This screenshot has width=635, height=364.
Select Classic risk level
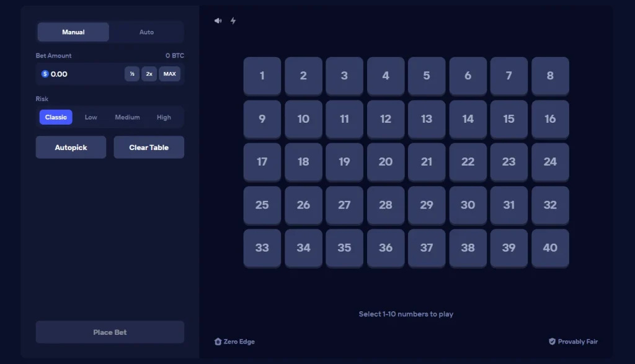click(x=56, y=117)
